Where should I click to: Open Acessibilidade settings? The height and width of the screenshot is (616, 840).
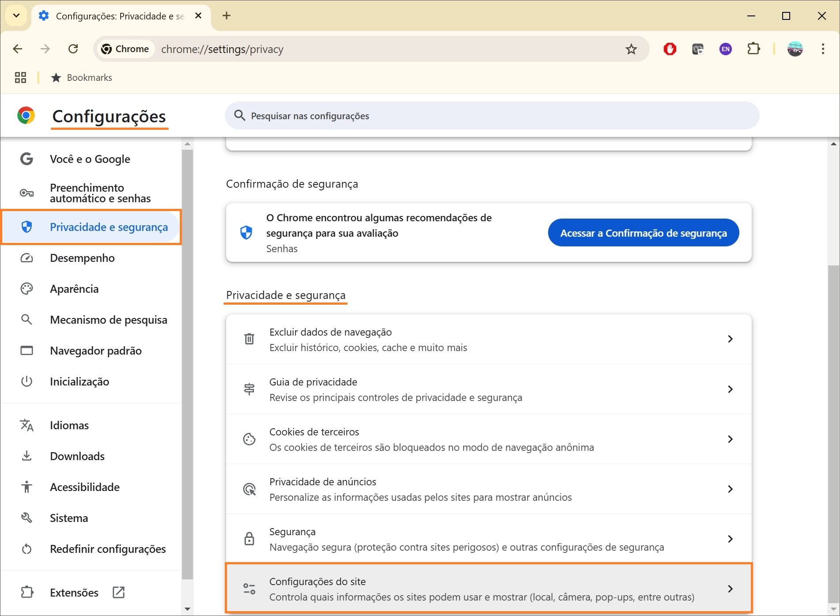[91, 487]
